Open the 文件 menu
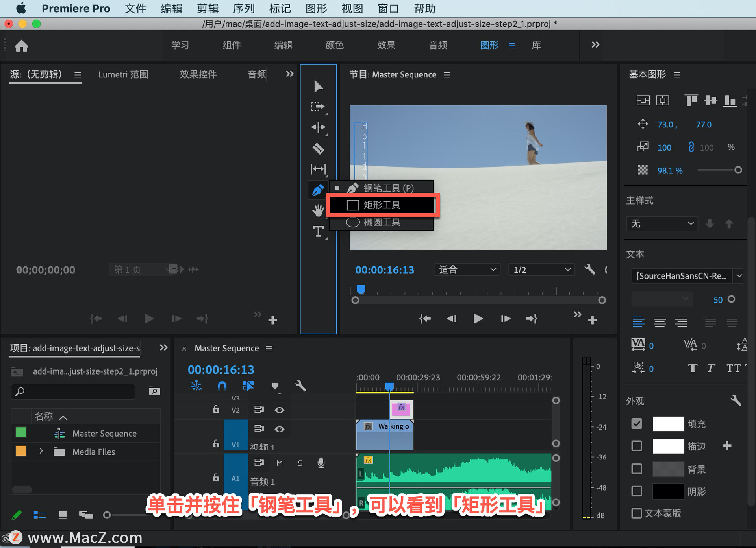This screenshot has width=756, height=548. click(135, 8)
